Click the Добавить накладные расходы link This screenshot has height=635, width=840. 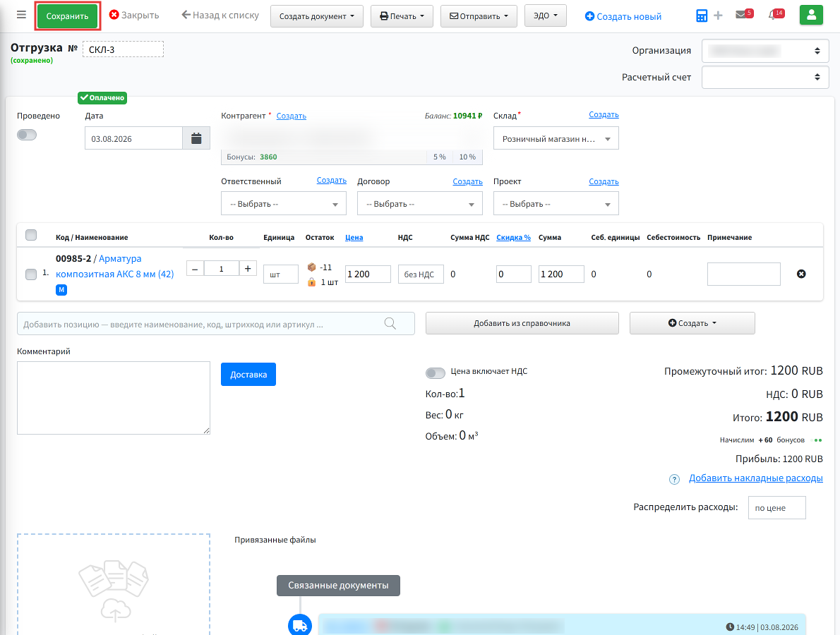click(x=755, y=478)
